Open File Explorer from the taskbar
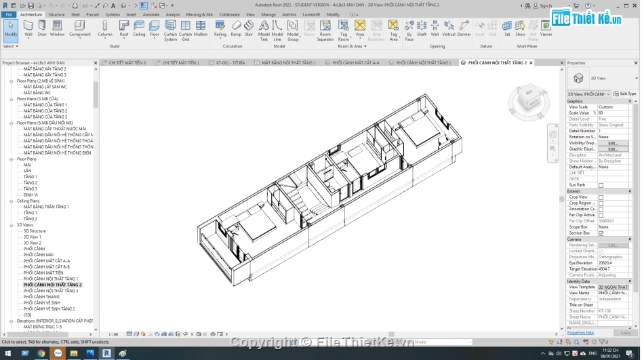 pyautogui.click(x=74, y=353)
